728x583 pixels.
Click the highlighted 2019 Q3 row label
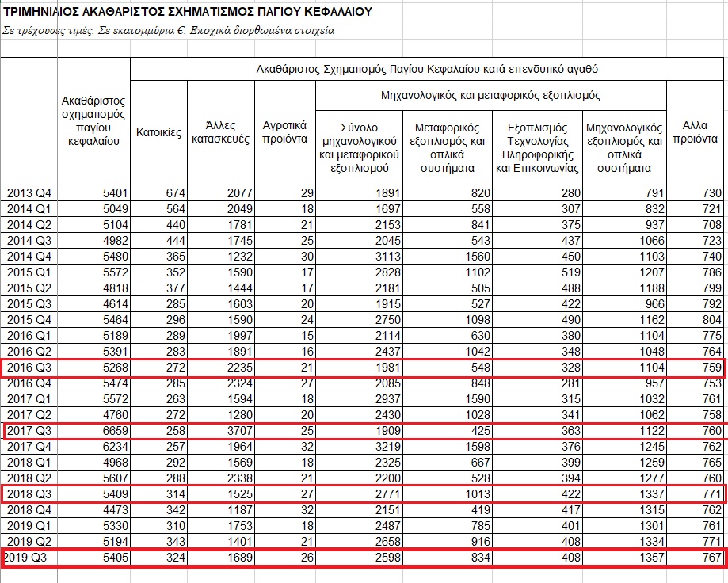tap(29, 559)
